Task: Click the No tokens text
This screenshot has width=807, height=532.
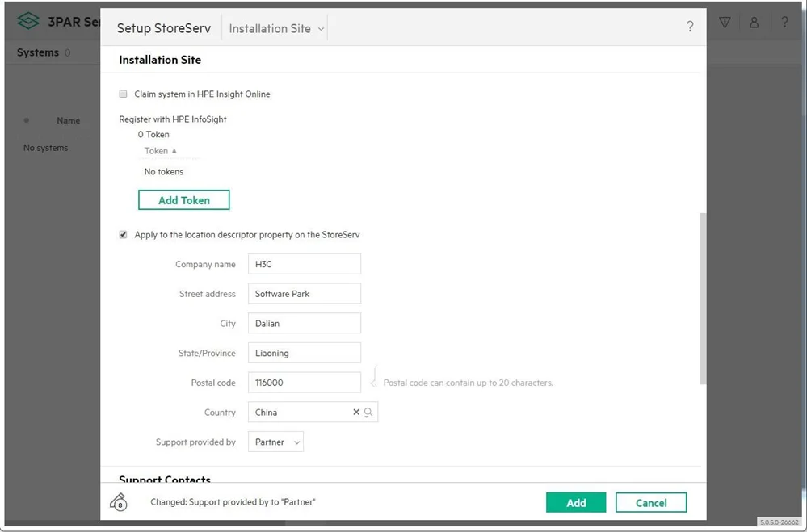Action: (164, 171)
